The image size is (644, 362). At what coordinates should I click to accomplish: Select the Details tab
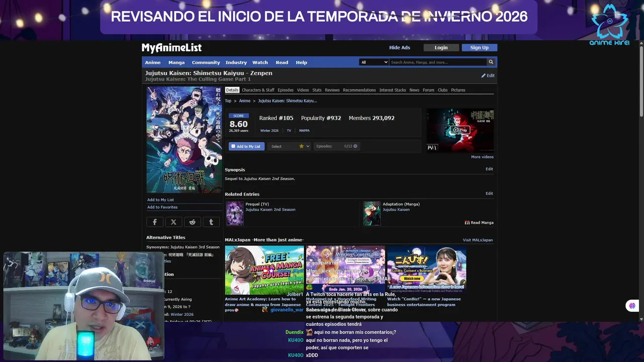pos(232,90)
